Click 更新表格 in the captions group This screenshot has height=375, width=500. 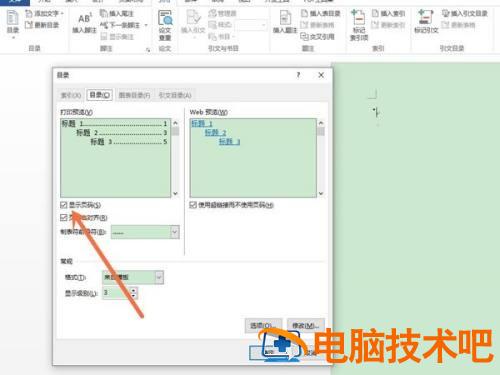pyautogui.click(x=317, y=25)
